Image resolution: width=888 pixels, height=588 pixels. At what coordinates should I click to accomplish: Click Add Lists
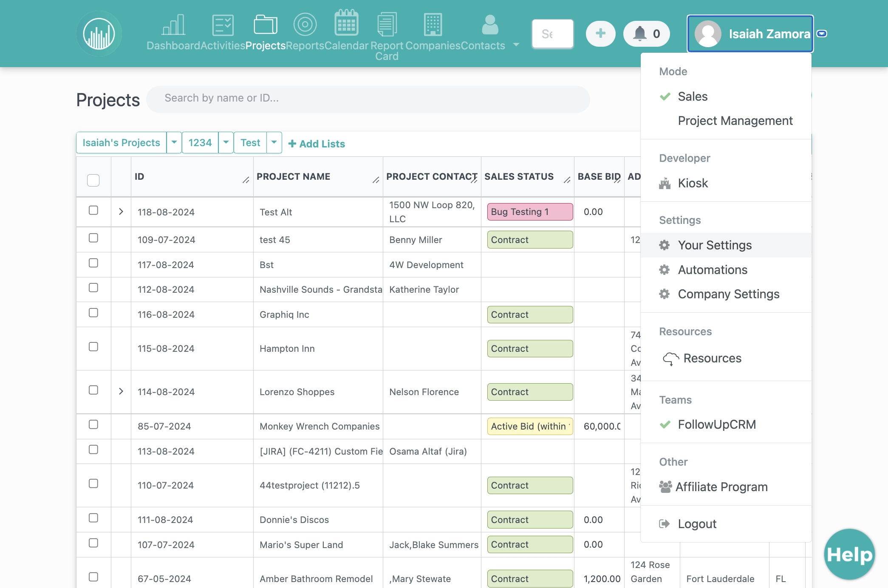(x=317, y=144)
